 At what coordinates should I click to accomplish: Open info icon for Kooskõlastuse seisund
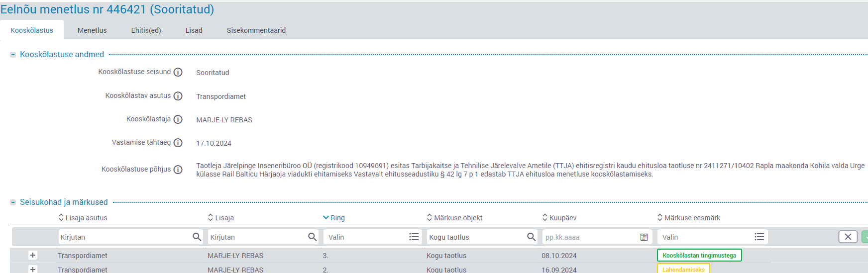point(178,72)
